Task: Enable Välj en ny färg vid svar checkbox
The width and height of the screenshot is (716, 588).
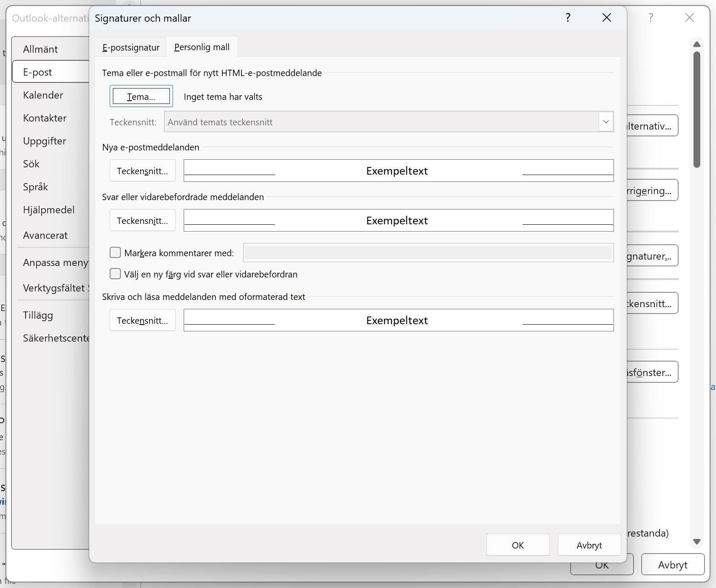Action: [115, 274]
